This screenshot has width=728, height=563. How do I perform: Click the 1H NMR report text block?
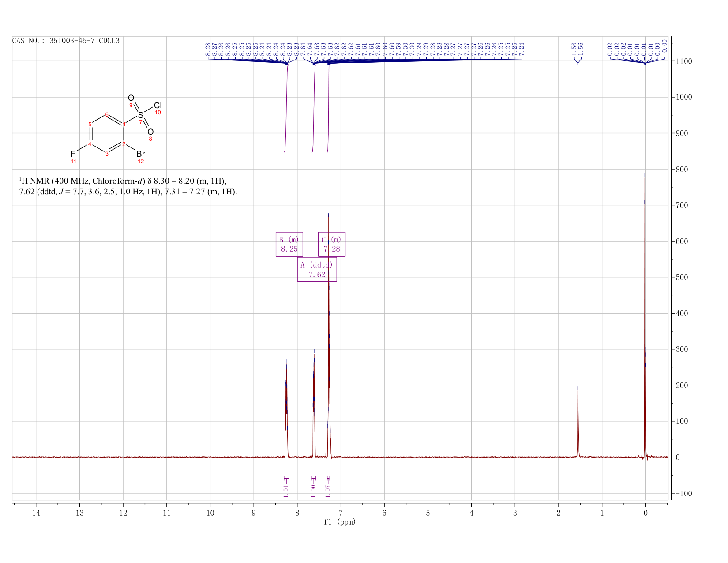point(128,186)
